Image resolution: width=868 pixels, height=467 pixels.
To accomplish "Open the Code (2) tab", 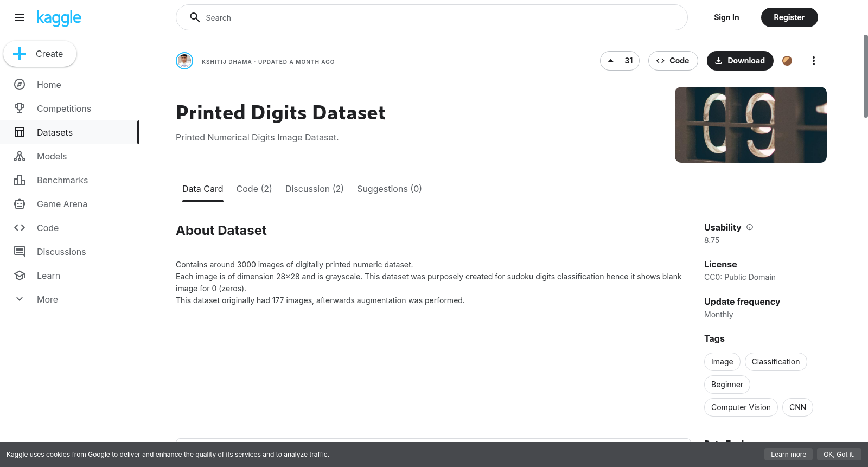I will [254, 189].
